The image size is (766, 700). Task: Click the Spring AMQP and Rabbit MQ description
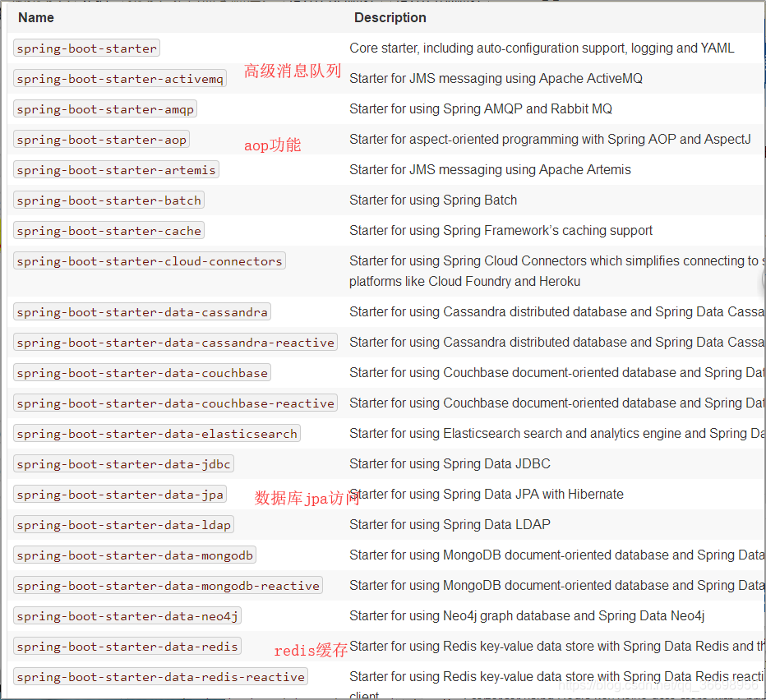click(x=481, y=108)
